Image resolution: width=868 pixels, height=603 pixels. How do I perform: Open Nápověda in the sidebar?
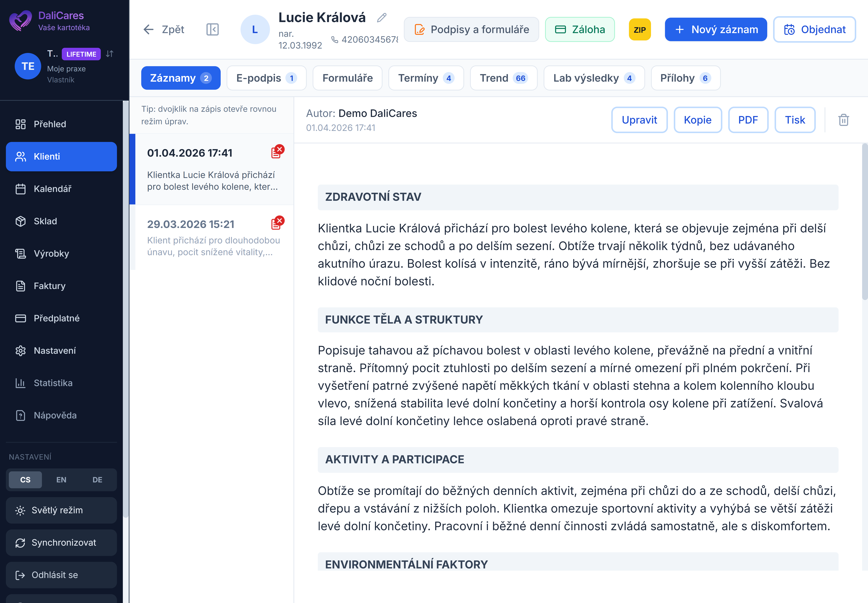[61, 416]
